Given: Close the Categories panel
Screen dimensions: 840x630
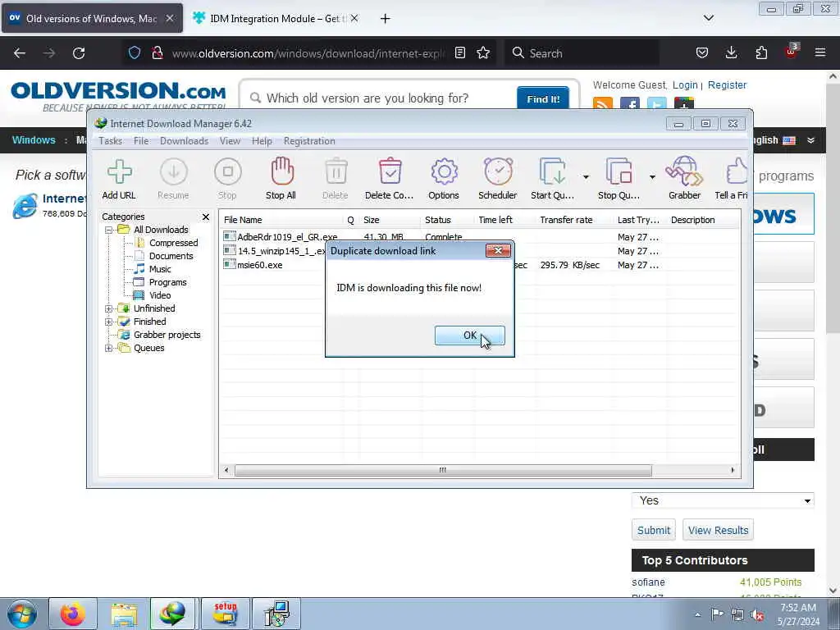Looking at the screenshot, I should click(206, 217).
